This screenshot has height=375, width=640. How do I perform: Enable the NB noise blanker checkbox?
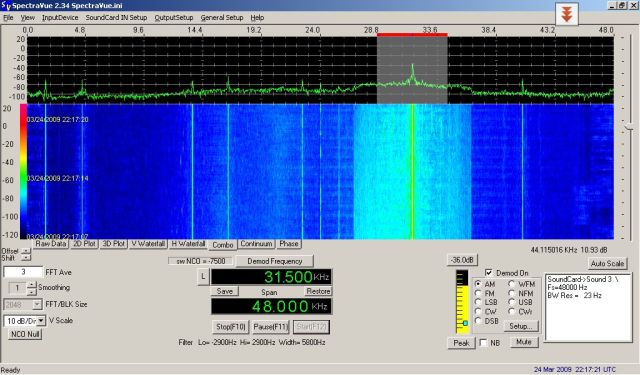coord(483,342)
